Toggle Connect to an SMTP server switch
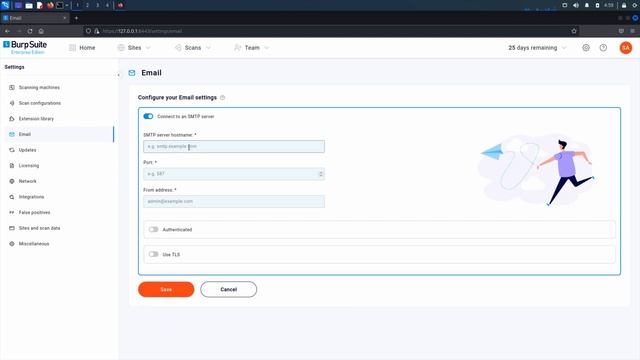 [148, 116]
